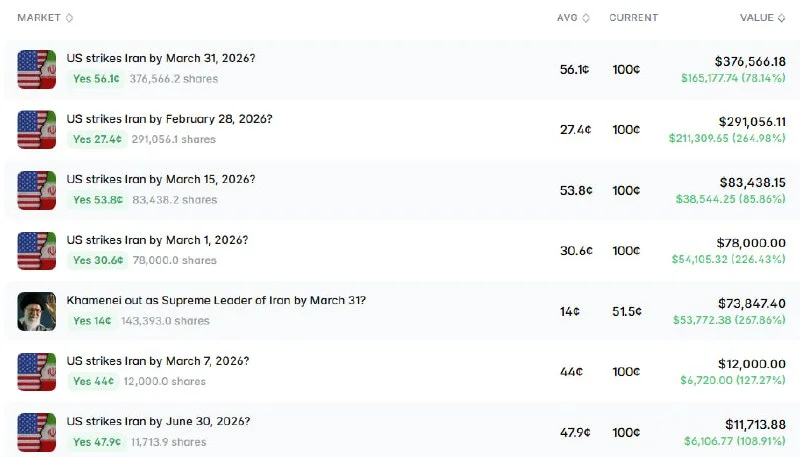The height and width of the screenshot is (457, 800).
Task: Click the 'Yes 44¢' position badge
Action: (91, 382)
